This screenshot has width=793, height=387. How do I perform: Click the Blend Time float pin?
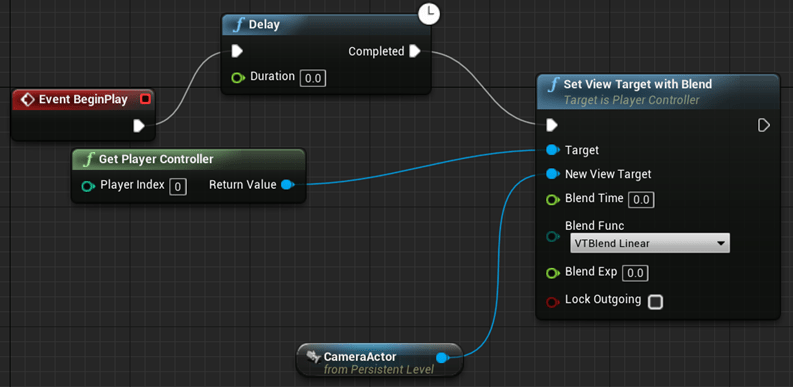(553, 200)
